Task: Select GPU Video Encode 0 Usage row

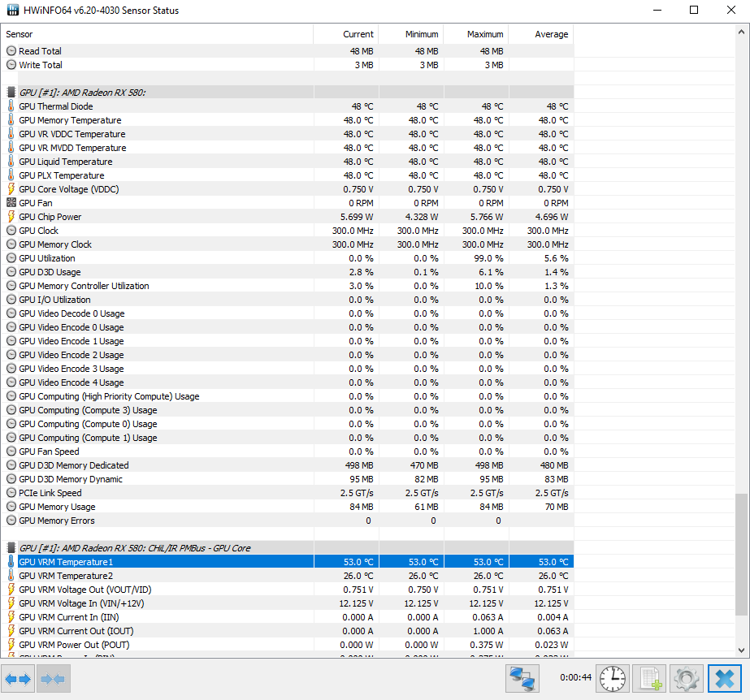Action: [x=287, y=327]
